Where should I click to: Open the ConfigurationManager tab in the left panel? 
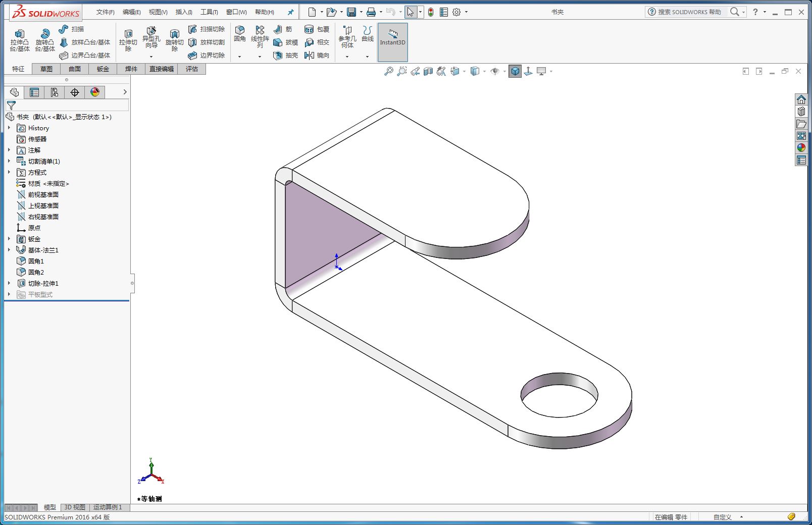(55, 92)
